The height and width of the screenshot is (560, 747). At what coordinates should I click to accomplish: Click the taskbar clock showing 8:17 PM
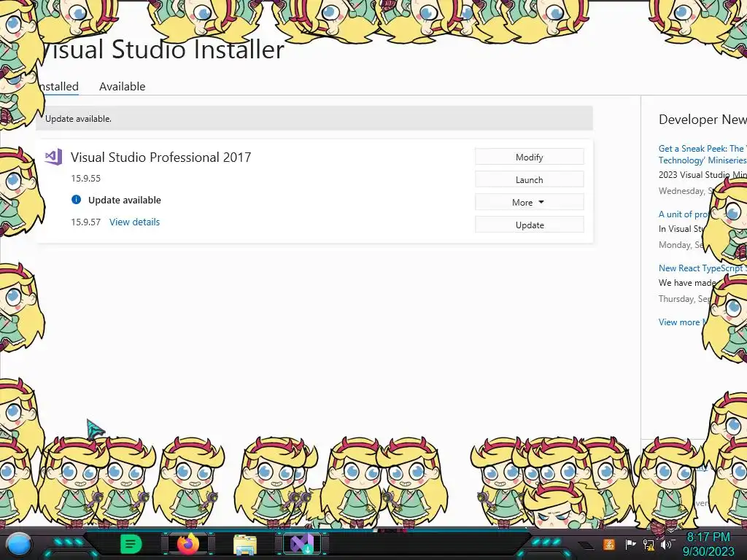point(708,544)
